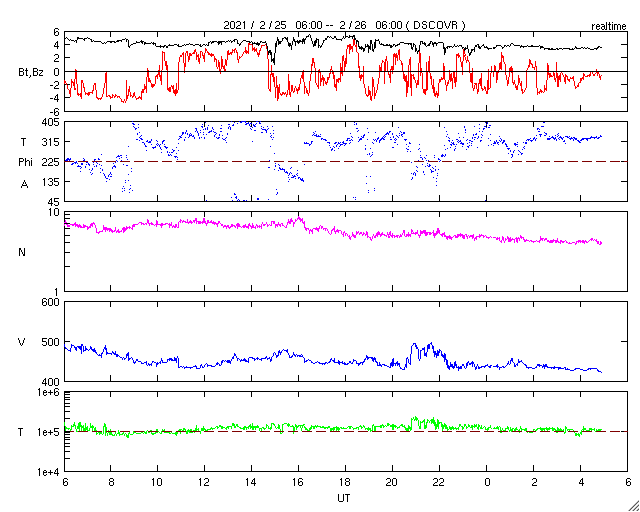Click the '18' hour label on UT axis
Image resolution: width=640 pixels, height=512 pixels.
tap(345, 481)
